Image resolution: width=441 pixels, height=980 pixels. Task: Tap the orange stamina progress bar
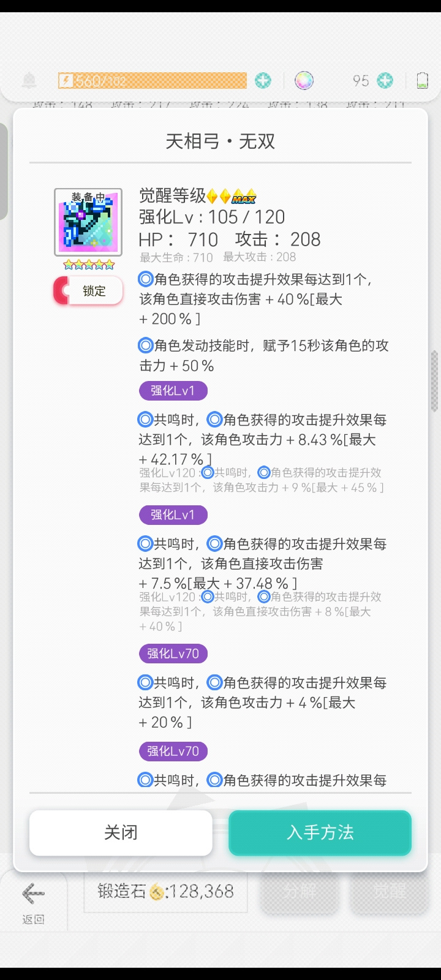coord(153,80)
